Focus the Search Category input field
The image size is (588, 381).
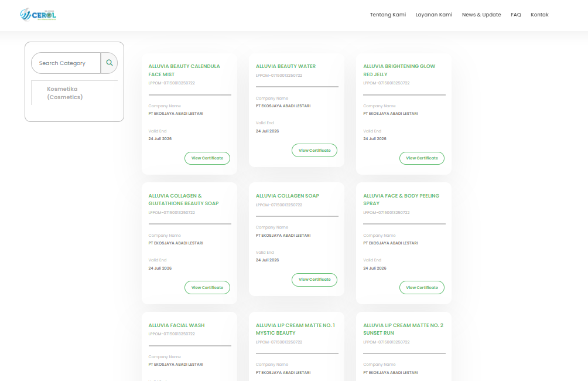[66, 63]
